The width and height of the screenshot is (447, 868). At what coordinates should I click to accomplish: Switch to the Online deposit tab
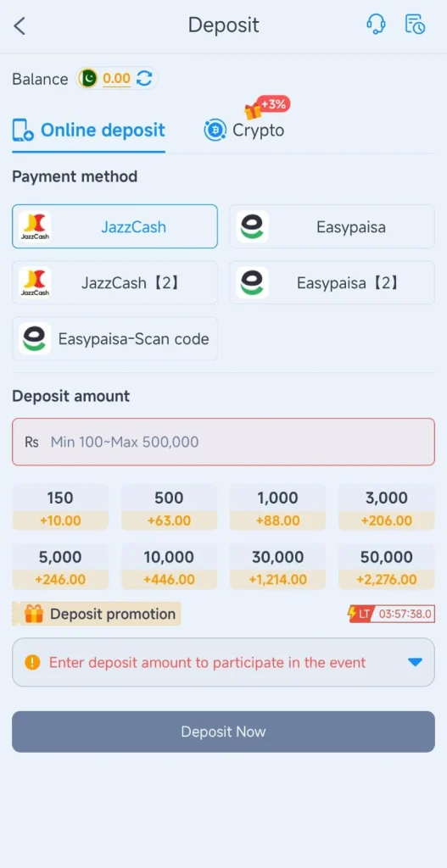coord(88,130)
